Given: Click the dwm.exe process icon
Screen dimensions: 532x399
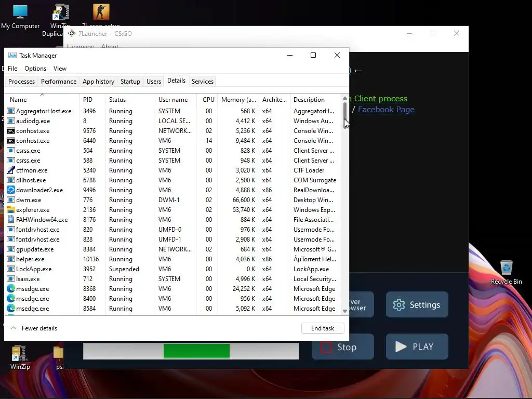Looking at the screenshot, I should point(11,200).
